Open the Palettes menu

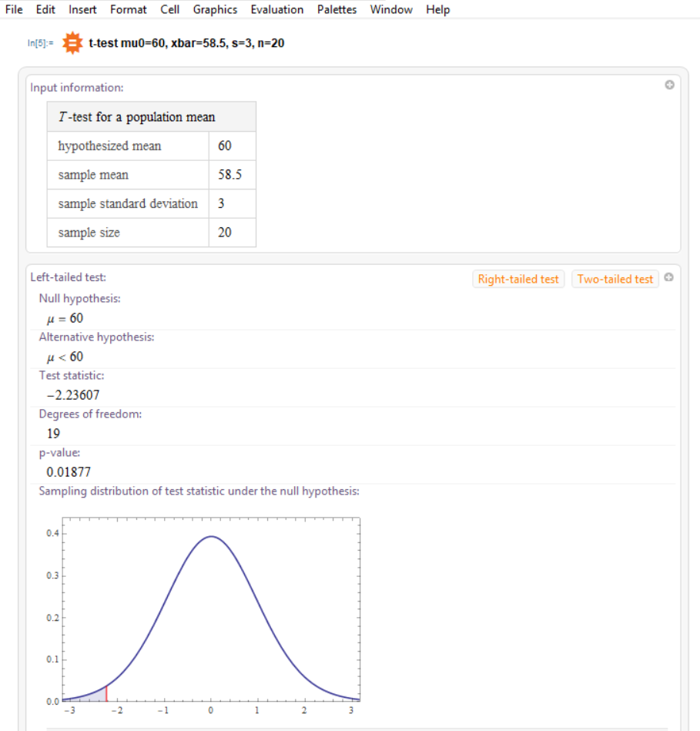point(337,9)
